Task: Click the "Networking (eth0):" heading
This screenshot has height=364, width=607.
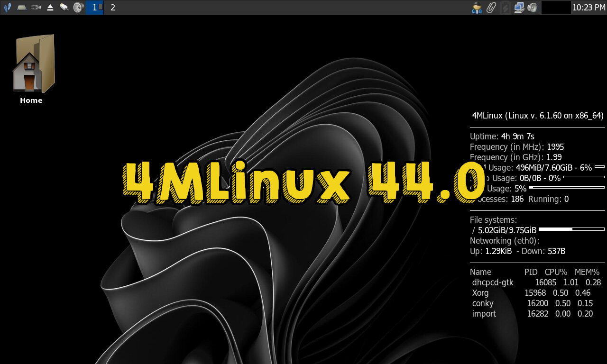Action: click(x=505, y=241)
